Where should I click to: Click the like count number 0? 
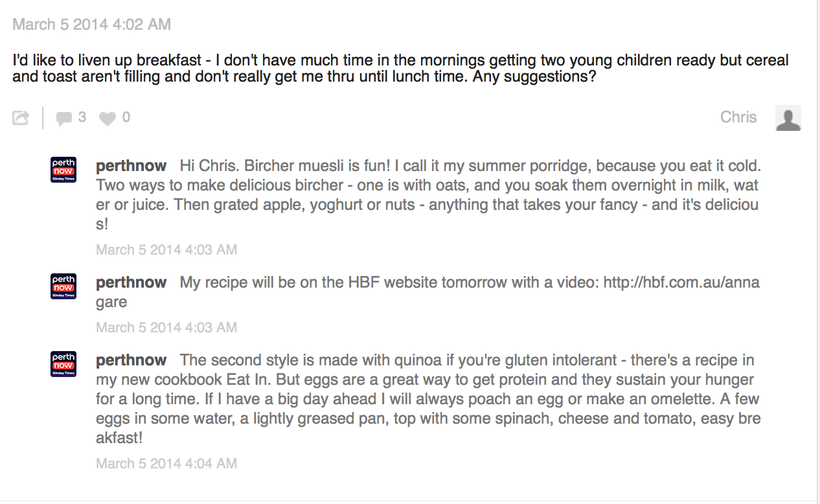point(126,117)
